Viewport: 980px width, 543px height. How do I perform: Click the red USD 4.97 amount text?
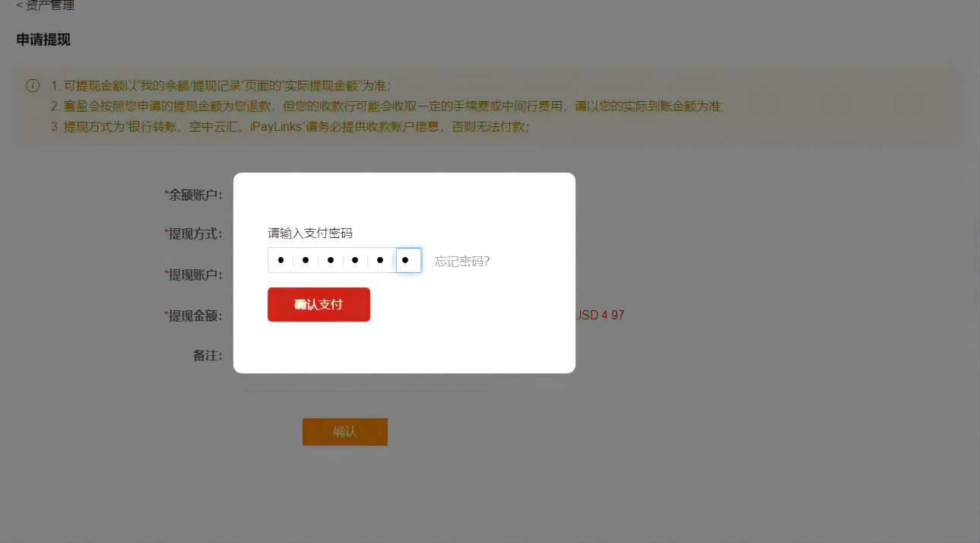pos(600,315)
